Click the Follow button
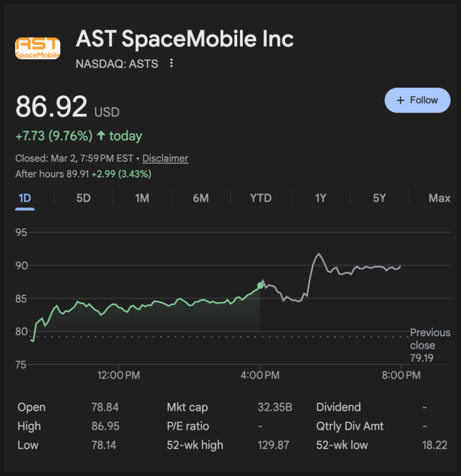 click(x=417, y=100)
